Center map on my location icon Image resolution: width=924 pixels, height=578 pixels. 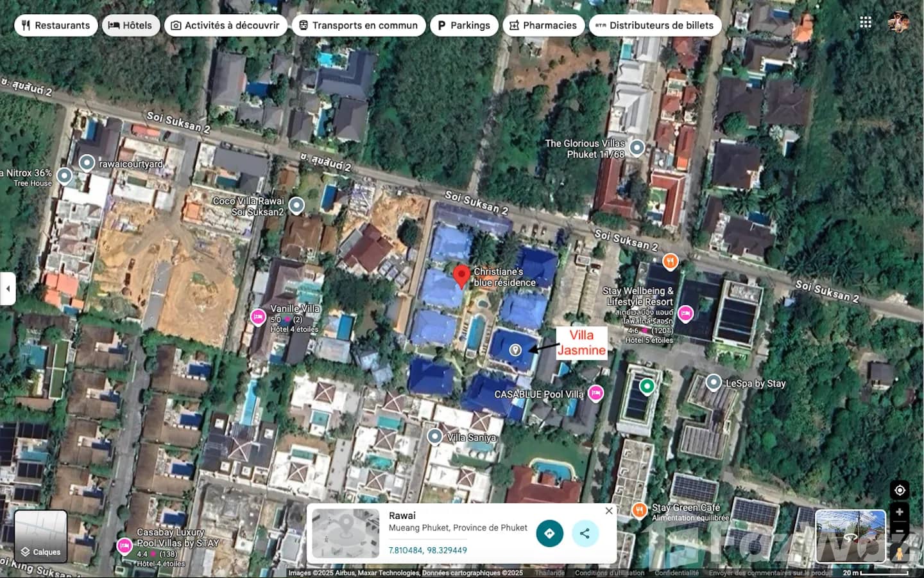tap(900, 490)
